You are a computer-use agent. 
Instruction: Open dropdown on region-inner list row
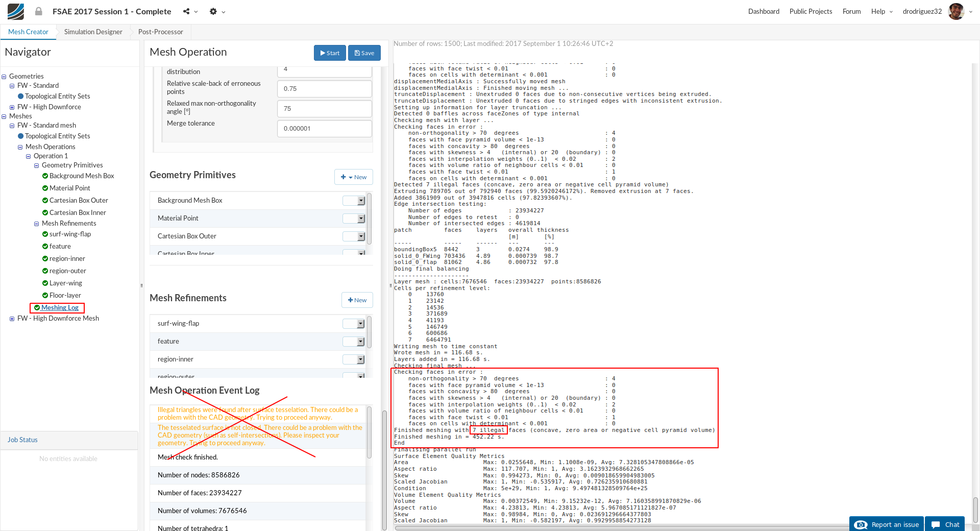(361, 359)
